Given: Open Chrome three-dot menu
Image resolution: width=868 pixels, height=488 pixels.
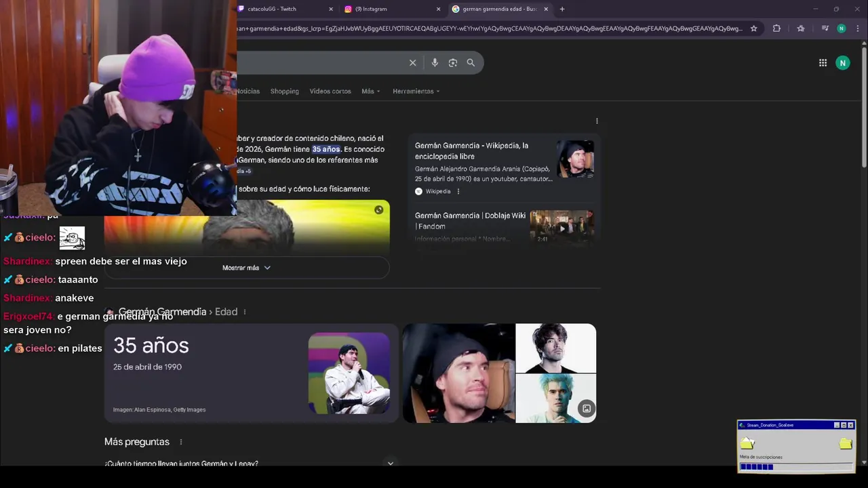Looking at the screenshot, I should pos(858,28).
